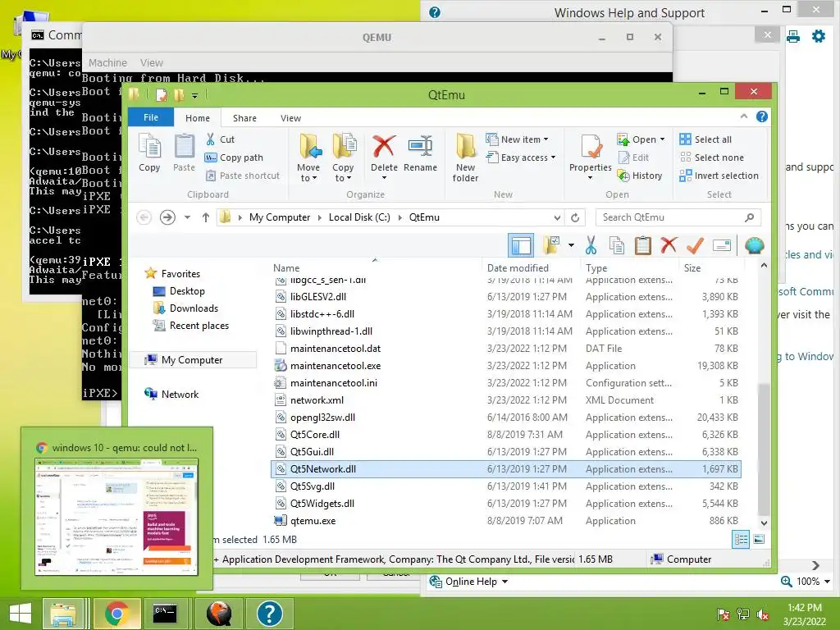Viewport: 840px width, 630px height.
Task: Open Desktop under Favorites
Action: 179,291
